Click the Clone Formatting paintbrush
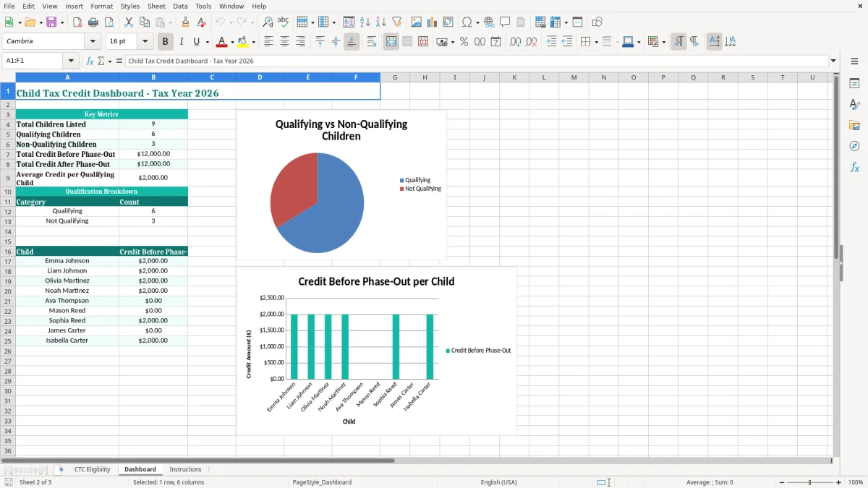Screen dimensions: 868x488 tap(186, 22)
